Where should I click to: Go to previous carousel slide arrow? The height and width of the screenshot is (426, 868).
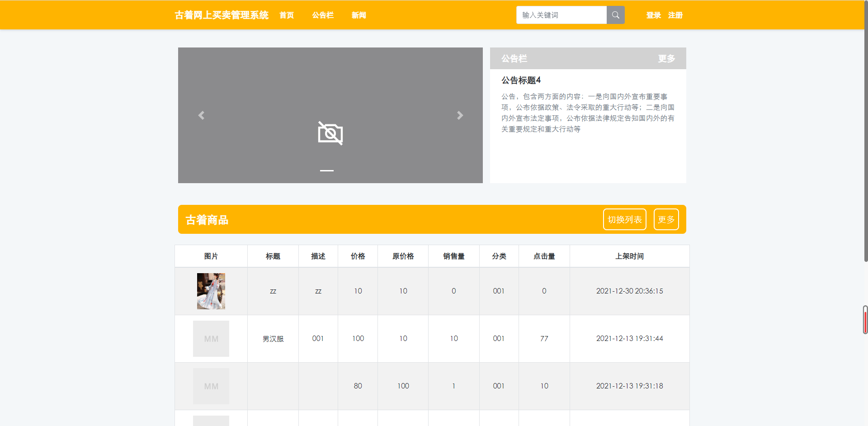(x=201, y=115)
